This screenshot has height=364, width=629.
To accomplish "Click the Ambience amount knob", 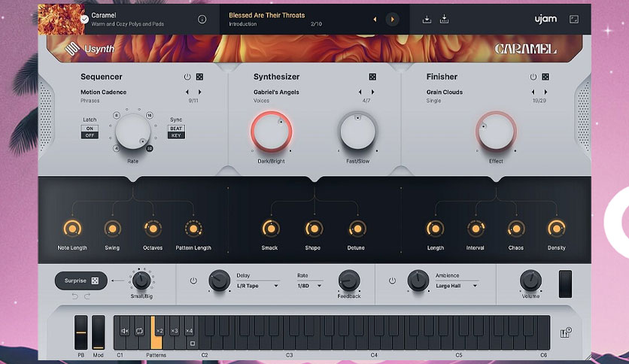I will tap(418, 281).
